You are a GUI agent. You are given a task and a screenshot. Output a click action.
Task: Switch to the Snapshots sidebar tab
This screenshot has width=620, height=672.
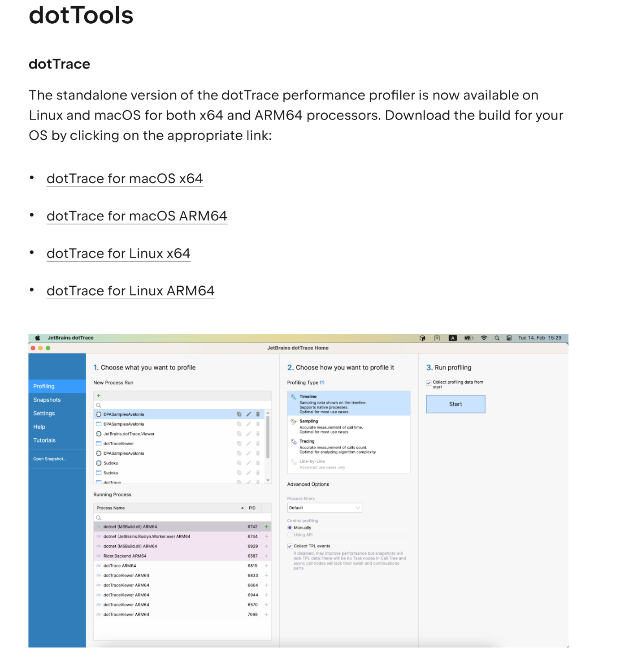tap(57, 400)
